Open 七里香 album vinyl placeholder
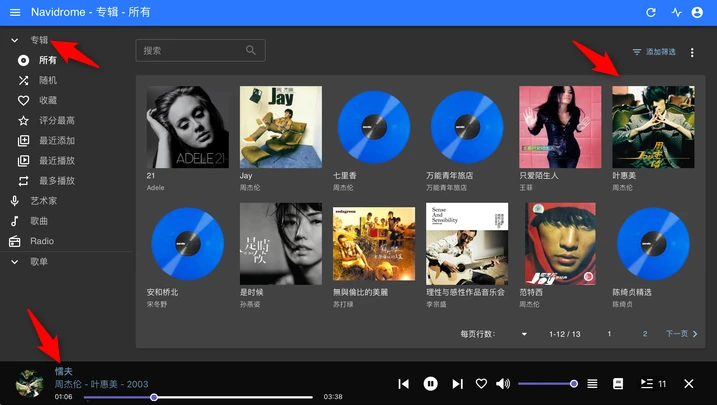 (x=374, y=127)
